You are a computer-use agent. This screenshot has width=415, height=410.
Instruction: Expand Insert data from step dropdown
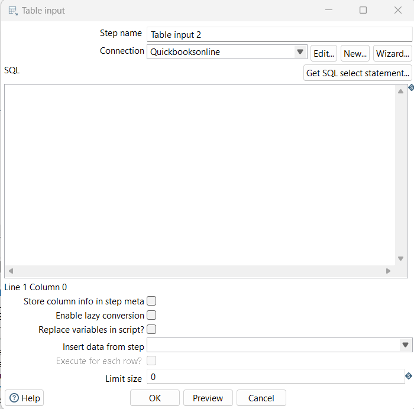(x=405, y=345)
